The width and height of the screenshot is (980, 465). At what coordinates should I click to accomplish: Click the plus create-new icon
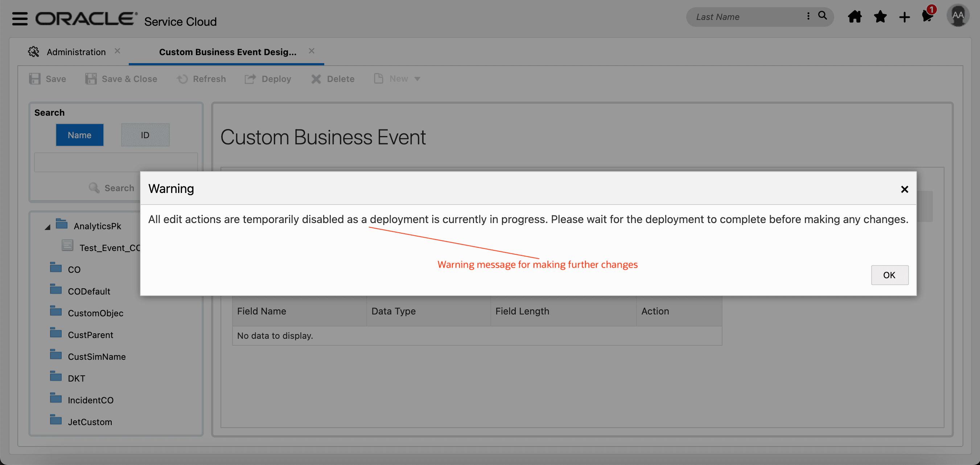[904, 17]
